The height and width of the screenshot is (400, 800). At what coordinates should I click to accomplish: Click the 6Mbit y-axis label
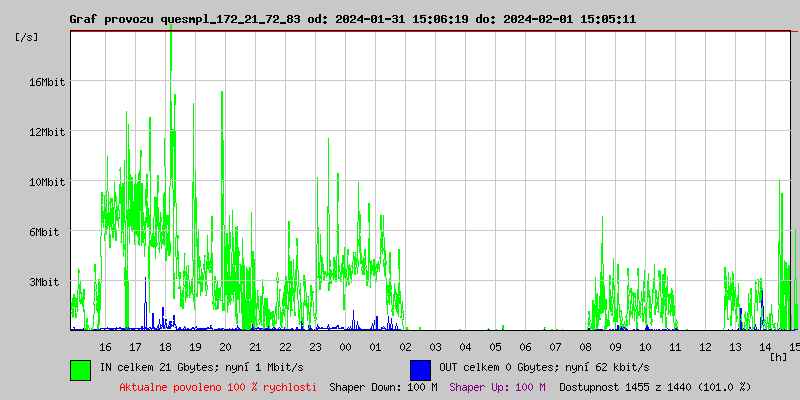[44, 231]
